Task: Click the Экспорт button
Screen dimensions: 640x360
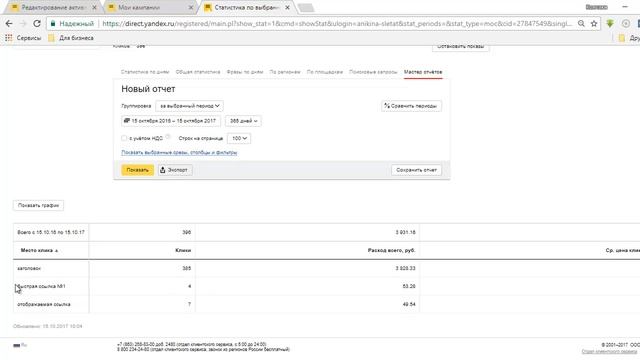Action: (x=175, y=170)
